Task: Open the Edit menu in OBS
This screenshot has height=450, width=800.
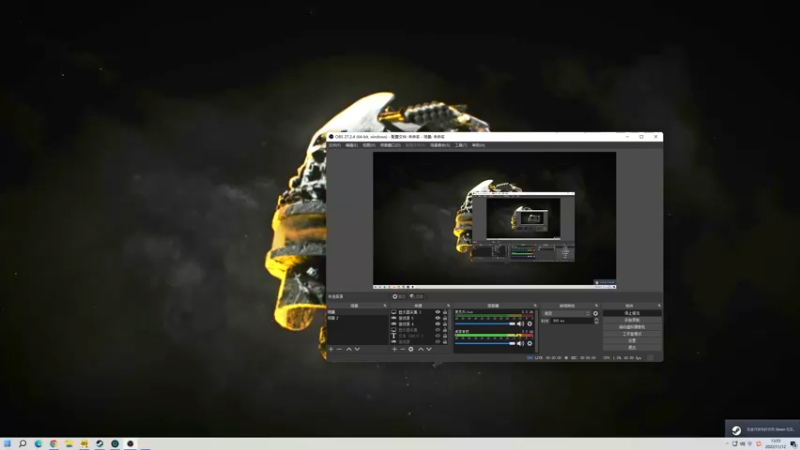Action: (352, 145)
